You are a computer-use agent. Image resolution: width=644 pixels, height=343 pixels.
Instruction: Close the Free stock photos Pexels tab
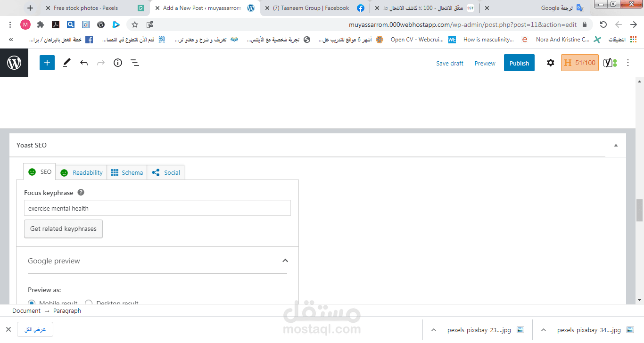click(48, 8)
